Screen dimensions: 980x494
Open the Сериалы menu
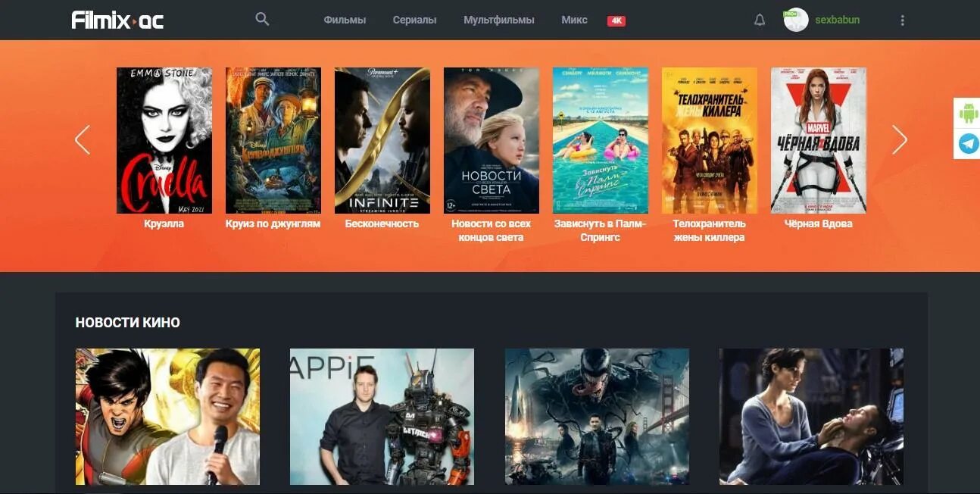414,20
